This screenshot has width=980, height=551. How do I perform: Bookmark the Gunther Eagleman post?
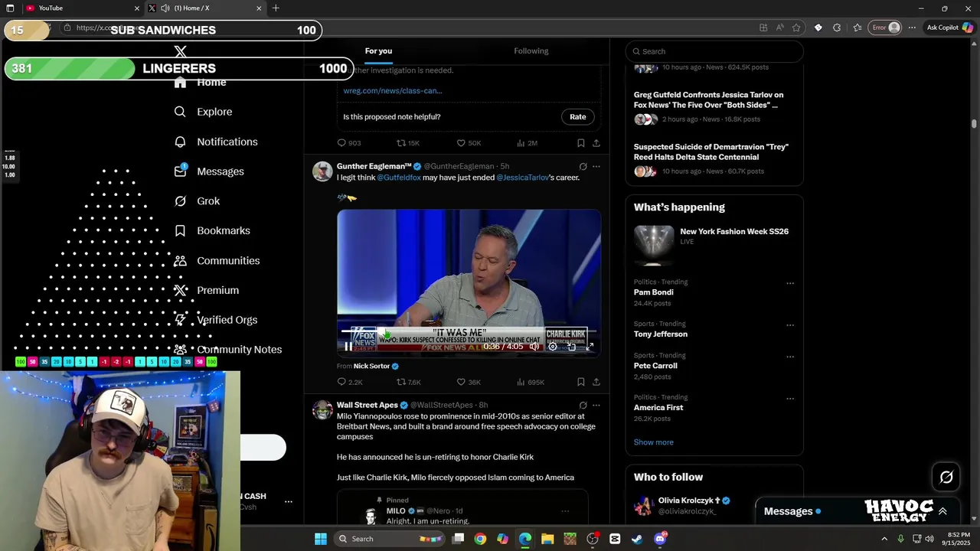tap(581, 382)
